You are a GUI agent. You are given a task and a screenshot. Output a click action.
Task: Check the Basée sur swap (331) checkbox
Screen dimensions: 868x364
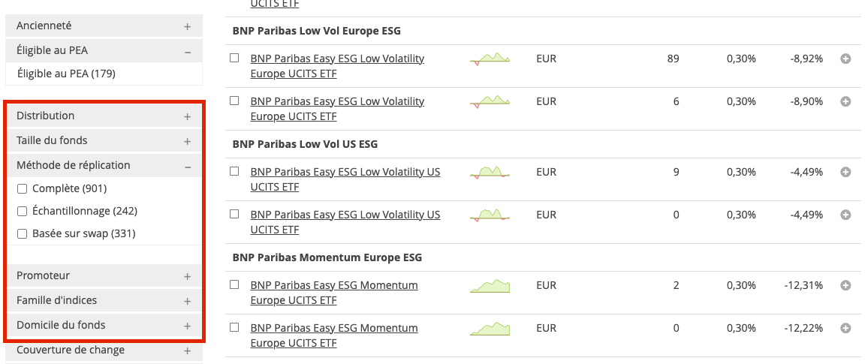click(23, 233)
